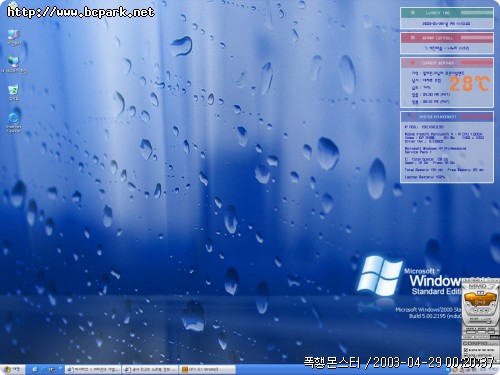Click the first quick launch icon in taskbar
Viewport: 500px width, 375px height.
point(35,370)
